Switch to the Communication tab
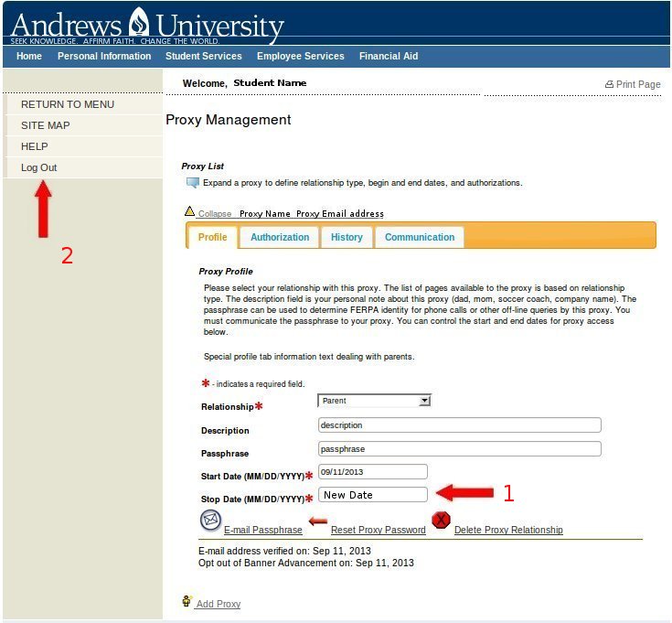Viewport: 672px width, 623px height. click(420, 237)
